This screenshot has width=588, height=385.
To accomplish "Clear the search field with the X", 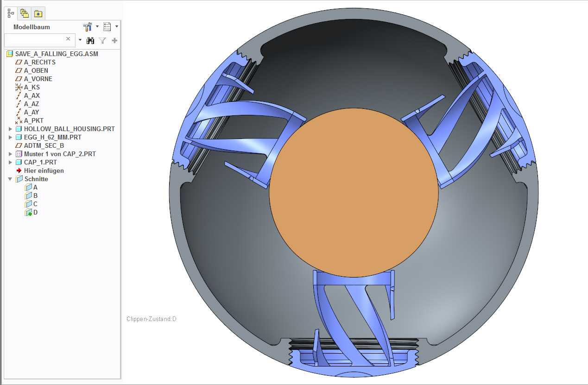I will [x=69, y=39].
